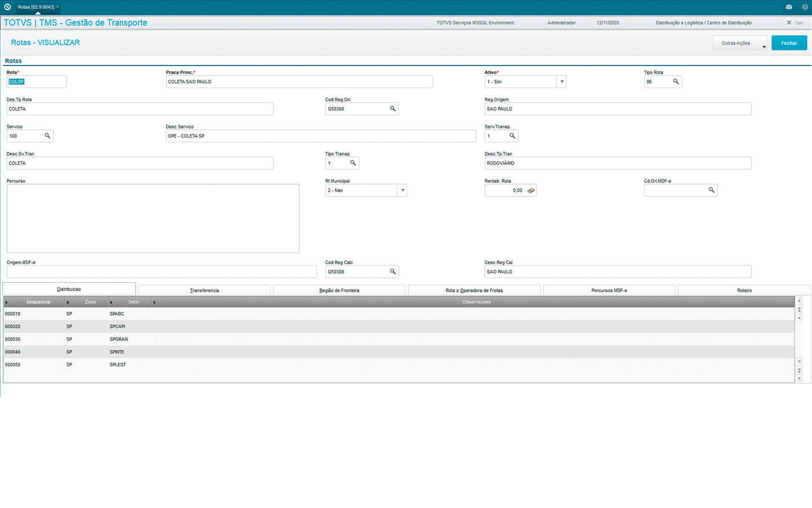Click the Tipo Transp. search icon
The image size is (812, 508).
tap(353, 163)
